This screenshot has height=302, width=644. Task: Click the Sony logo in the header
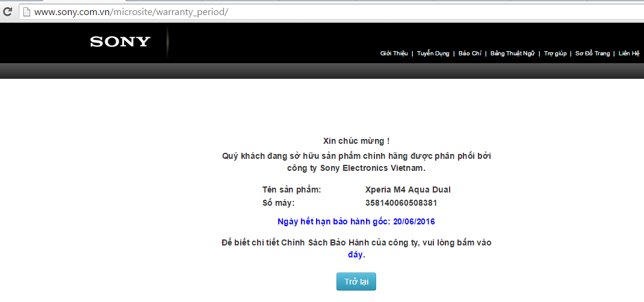pyautogui.click(x=120, y=42)
